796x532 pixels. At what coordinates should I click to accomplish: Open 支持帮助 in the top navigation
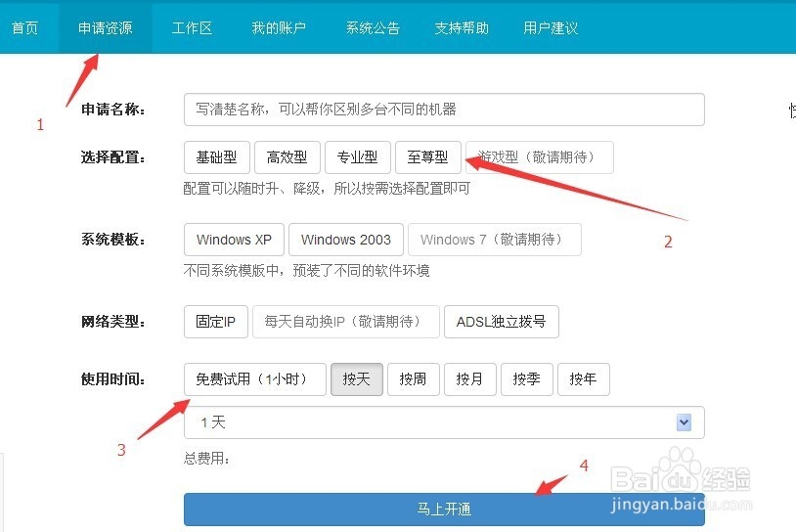click(x=462, y=28)
